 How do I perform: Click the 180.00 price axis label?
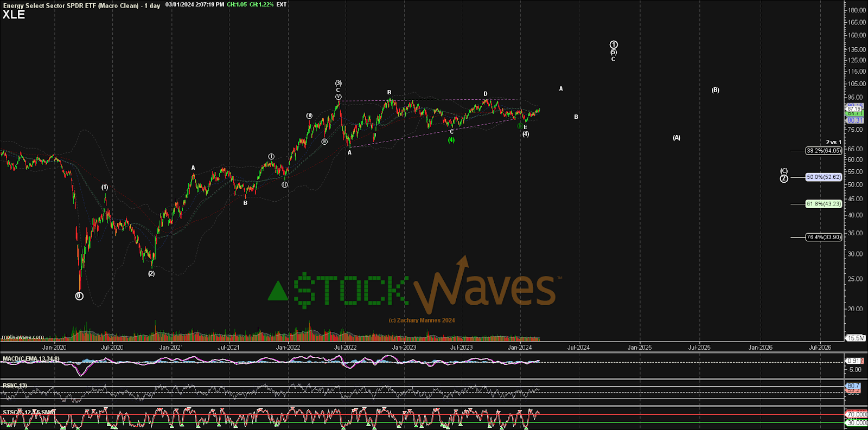(x=857, y=10)
